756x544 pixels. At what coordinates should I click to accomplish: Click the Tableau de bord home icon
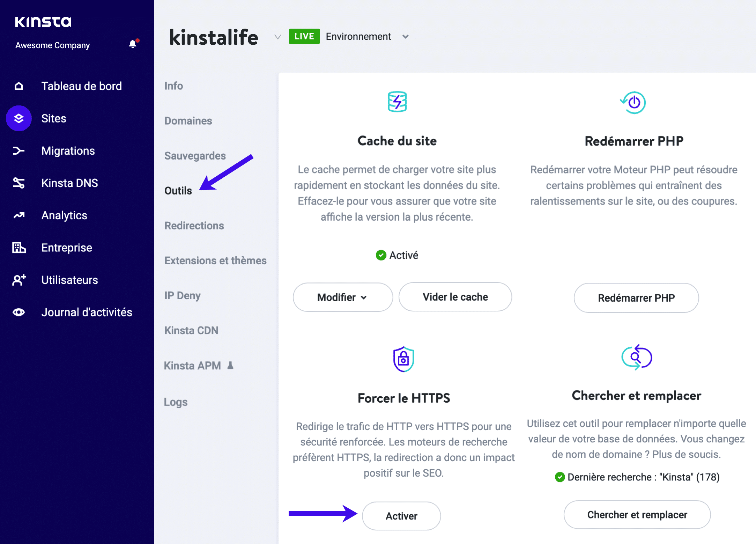(x=19, y=86)
